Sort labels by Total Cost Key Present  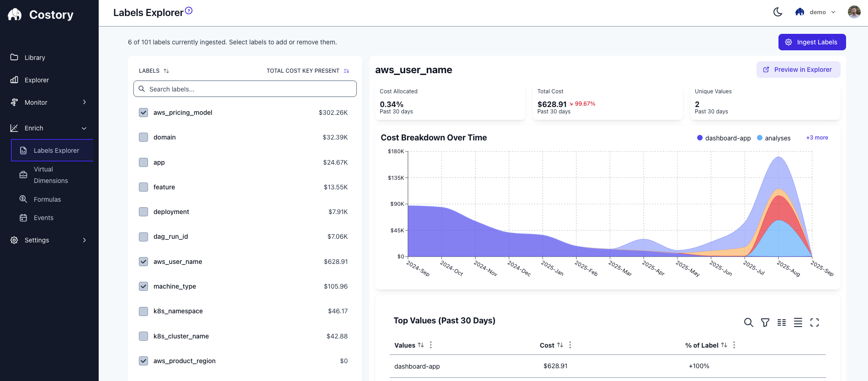click(346, 71)
